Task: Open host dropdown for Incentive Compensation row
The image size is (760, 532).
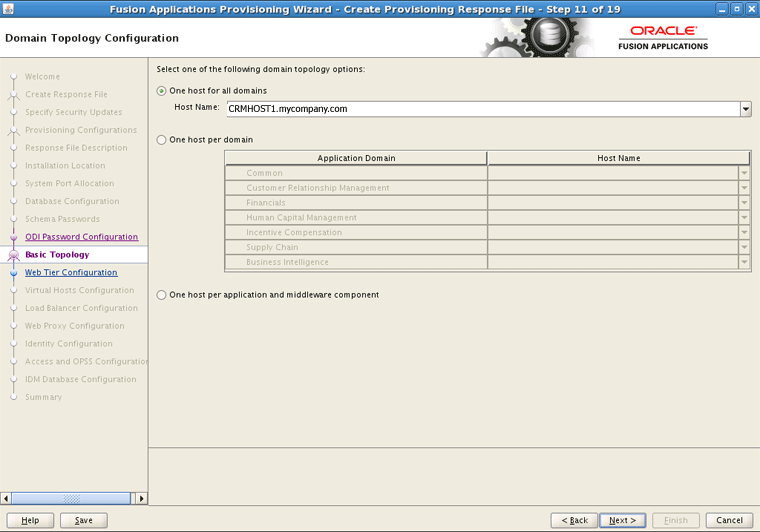Action: pyautogui.click(x=744, y=233)
